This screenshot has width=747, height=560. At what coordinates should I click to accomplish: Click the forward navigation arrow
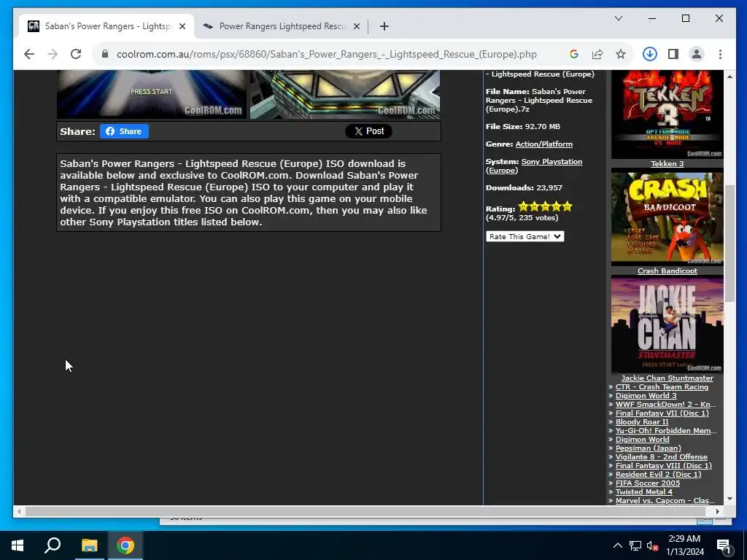coord(53,54)
